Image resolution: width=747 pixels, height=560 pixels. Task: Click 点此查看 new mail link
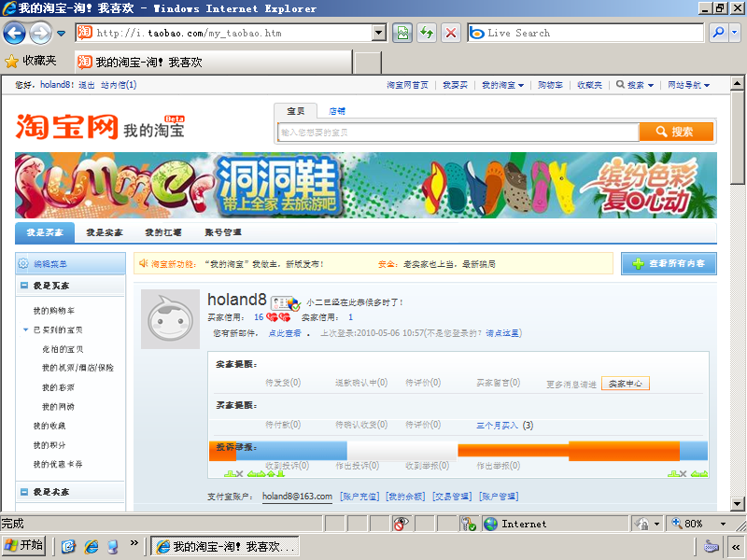click(x=285, y=333)
